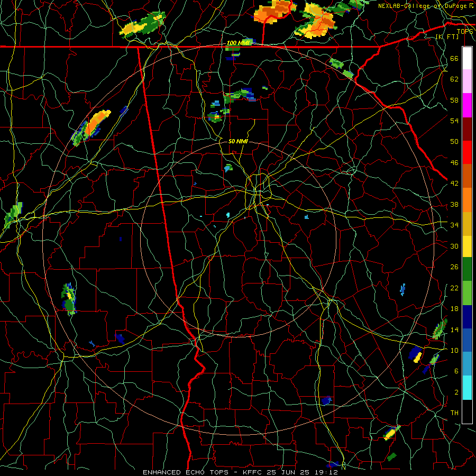Image resolution: width=476 pixels, height=476 pixels.
Task: Click the 50 value on the scale
Action: click(x=454, y=141)
